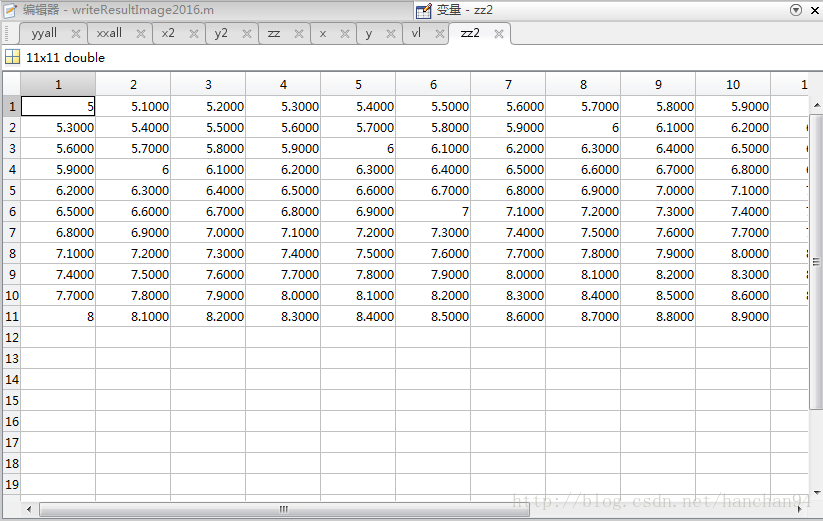Click empty cell in row 12 column 1

(58, 337)
